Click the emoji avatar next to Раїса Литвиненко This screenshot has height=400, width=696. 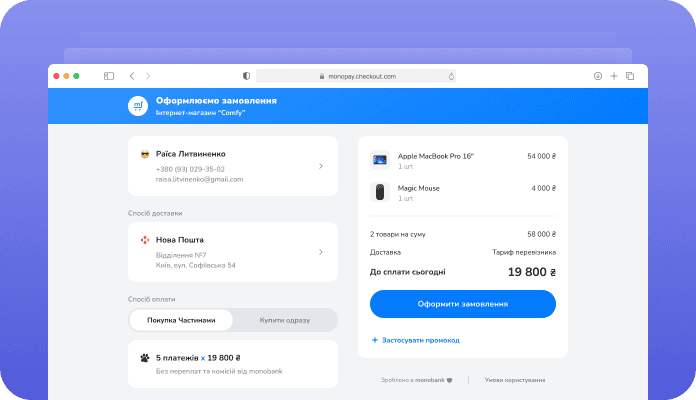pyautogui.click(x=145, y=154)
